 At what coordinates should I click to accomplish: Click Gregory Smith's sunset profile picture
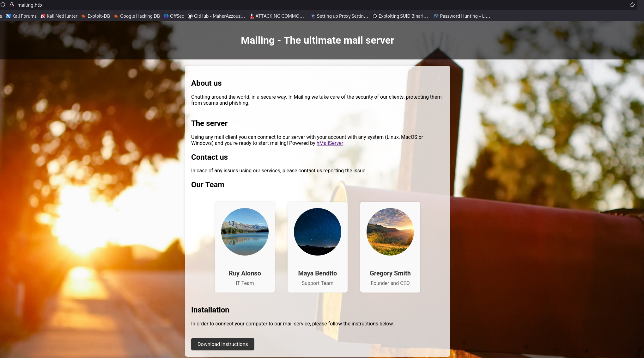coord(390,231)
